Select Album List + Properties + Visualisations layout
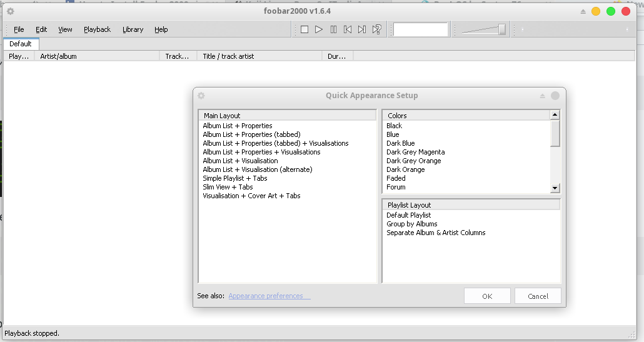Screen dimensions: 644x342 pos(261,152)
